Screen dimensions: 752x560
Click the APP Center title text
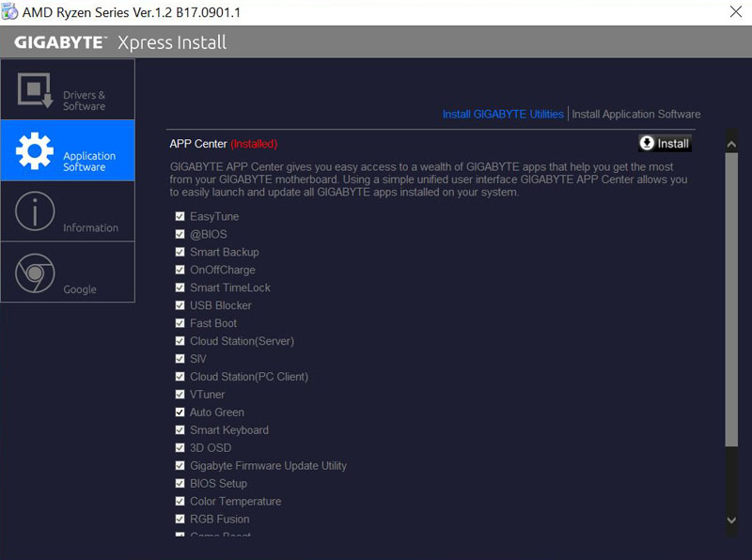click(x=198, y=144)
